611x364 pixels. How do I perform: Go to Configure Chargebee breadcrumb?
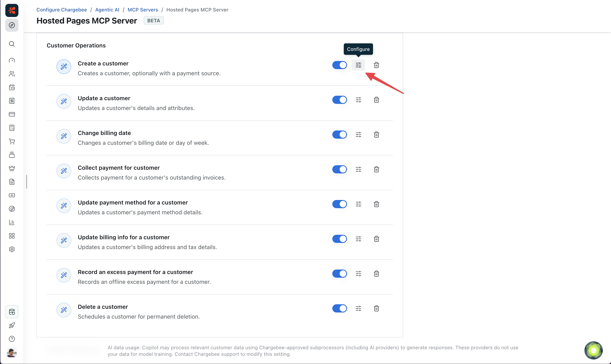tap(62, 10)
